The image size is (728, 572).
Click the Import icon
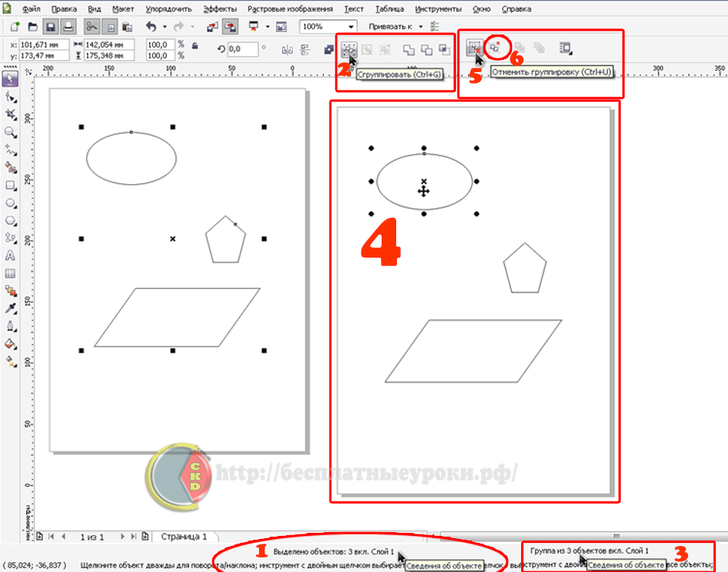(x=212, y=27)
